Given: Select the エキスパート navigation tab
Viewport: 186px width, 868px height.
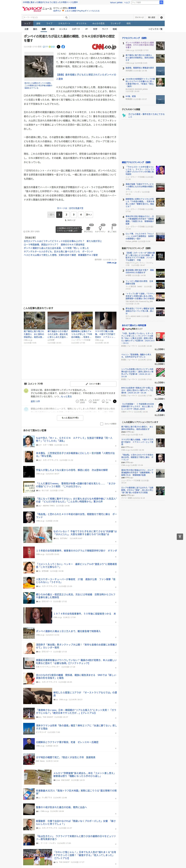Looking at the screenshot, I should pyautogui.click(x=64, y=24).
